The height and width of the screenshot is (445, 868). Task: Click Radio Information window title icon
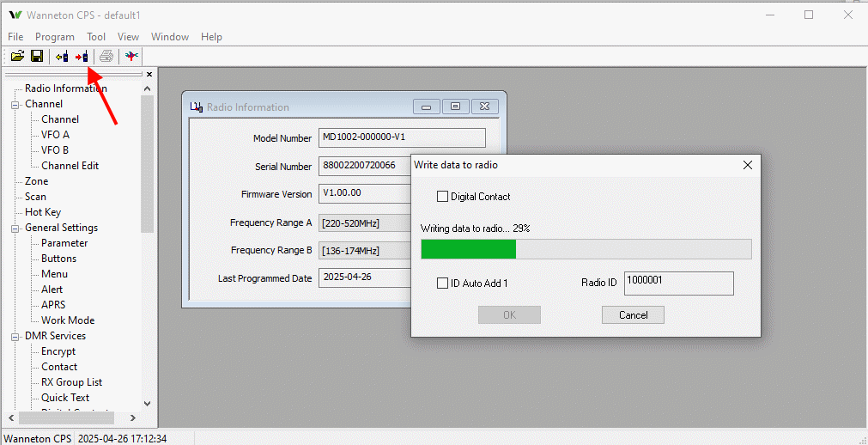coord(196,107)
